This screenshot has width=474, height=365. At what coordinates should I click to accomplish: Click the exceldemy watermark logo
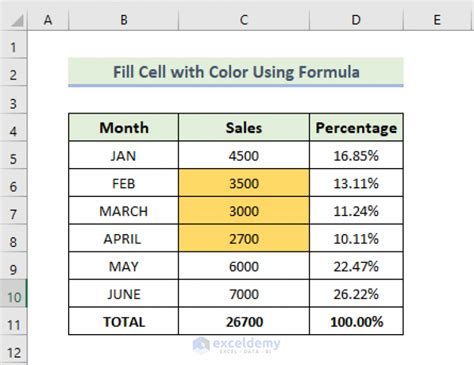click(x=237, y=345)
